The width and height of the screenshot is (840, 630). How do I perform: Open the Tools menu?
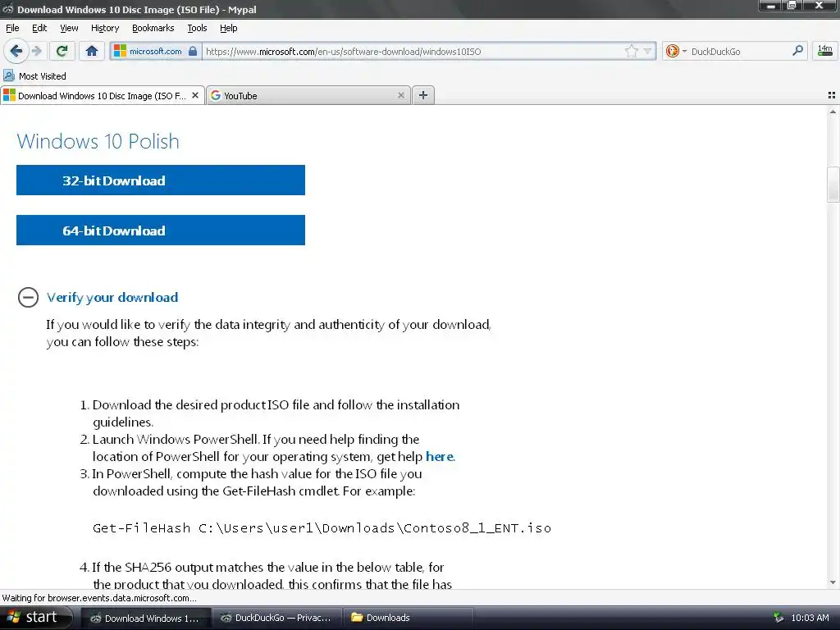197,28
